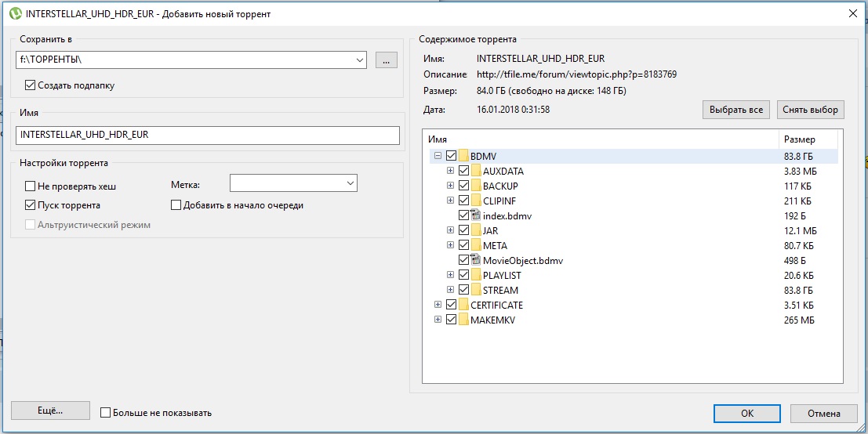Open the 'Метка' label dropdown
Image resolution: width=868 pixels, height=434 pixels.
click(349, 183)
